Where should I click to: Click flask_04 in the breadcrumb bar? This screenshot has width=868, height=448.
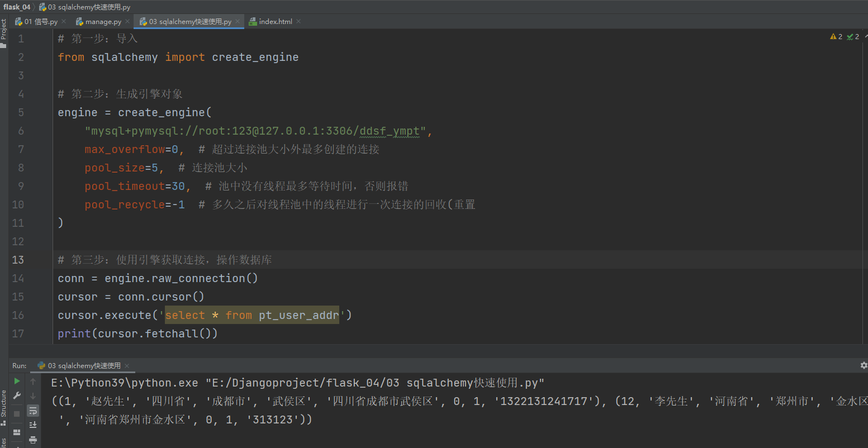click(x=17, y=7)
